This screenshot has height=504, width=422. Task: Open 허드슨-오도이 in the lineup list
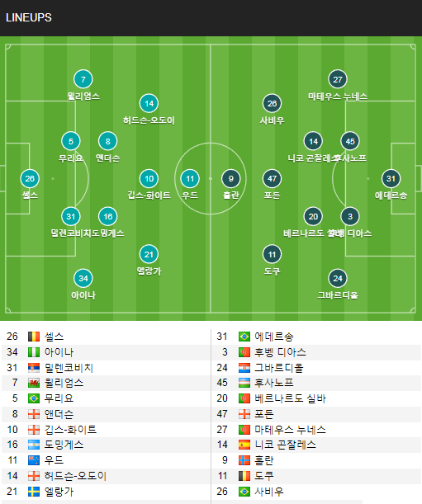click(x=75, y=476)
